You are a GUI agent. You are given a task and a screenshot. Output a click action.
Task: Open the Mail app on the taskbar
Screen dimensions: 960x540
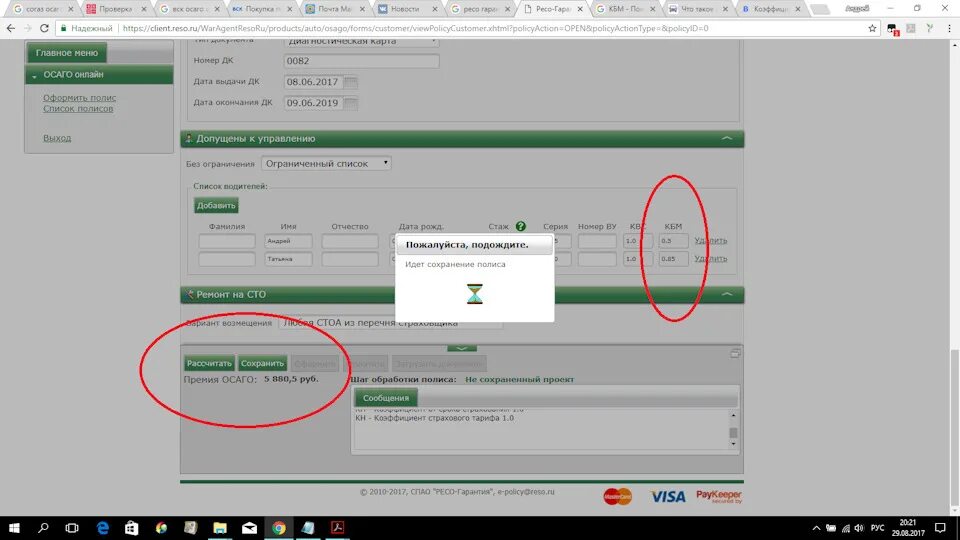coord(249,528)
